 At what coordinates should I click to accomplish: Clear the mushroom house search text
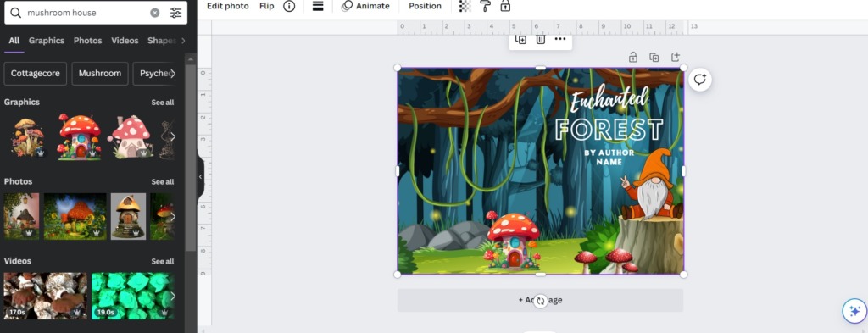click(155, 13)
